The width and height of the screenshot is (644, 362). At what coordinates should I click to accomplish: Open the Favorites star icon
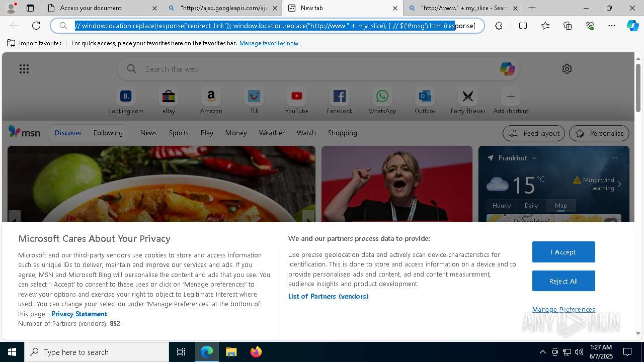pos(545,26)
